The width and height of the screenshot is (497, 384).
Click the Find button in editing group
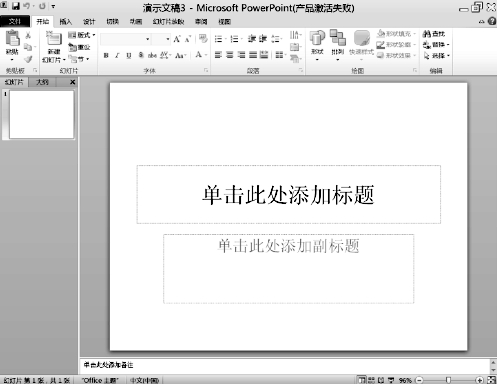point(434,34)
